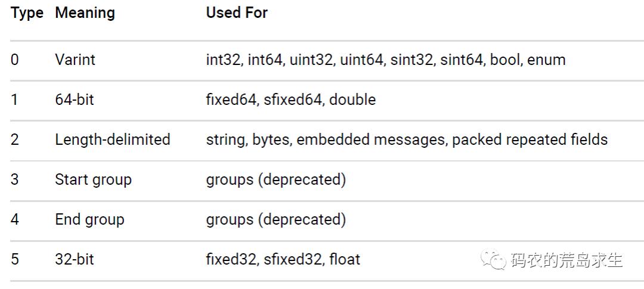
Task: Select the "End group" meaning cell
Action: [x=89, y=219]
